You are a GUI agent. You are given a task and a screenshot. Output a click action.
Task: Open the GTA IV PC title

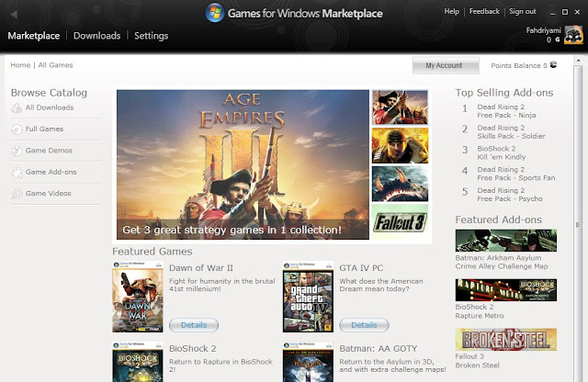(x=361, y=268)
